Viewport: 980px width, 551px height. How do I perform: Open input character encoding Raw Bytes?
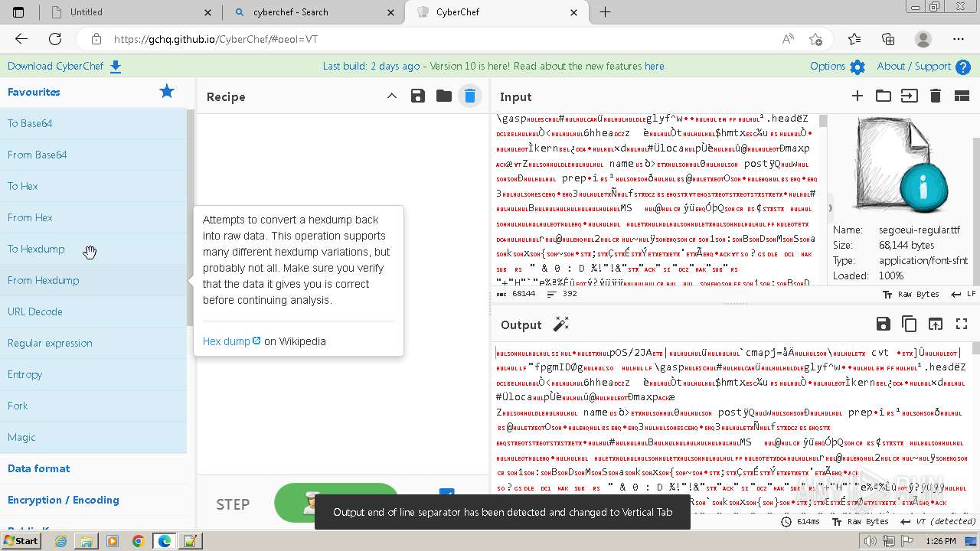[x=910, y=294]
